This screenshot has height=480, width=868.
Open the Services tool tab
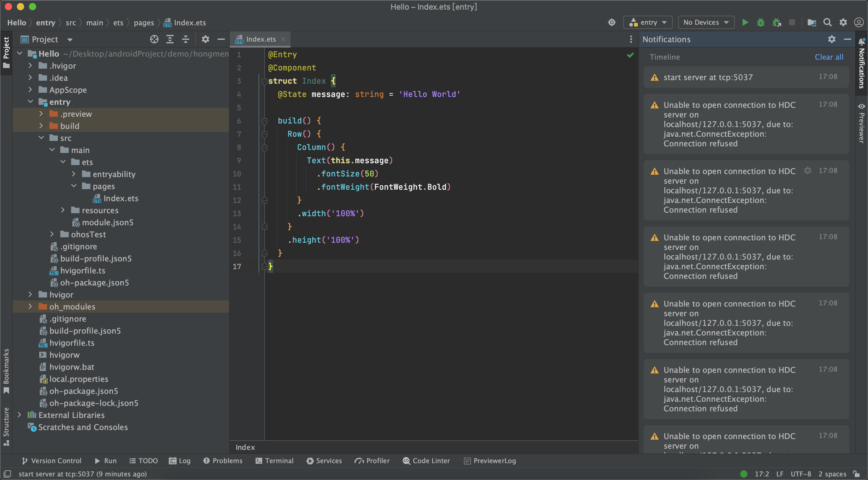point(324,460)
